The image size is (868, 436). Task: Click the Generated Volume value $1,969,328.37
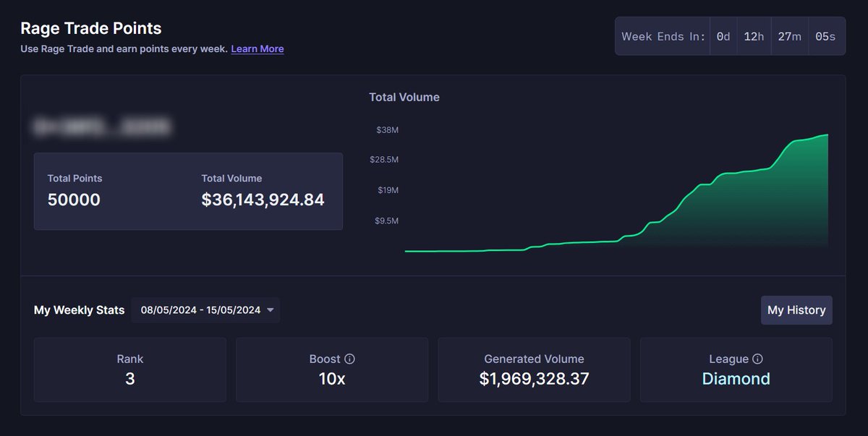tap(534, 378)
